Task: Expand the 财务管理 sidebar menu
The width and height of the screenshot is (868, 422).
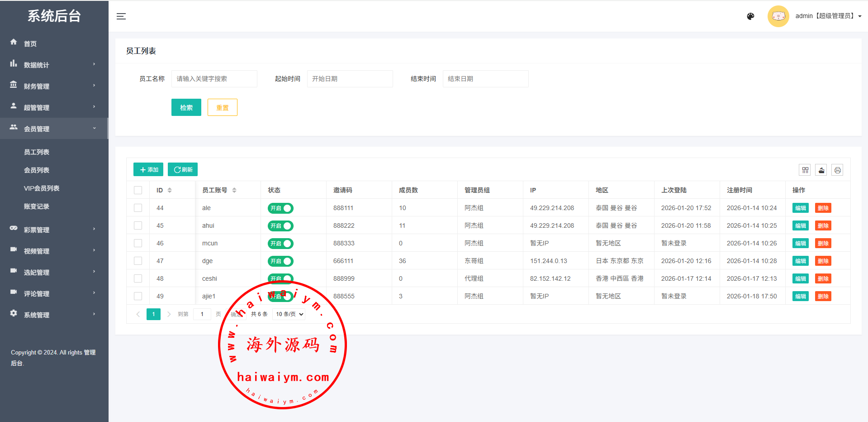Action: point(54,86)
